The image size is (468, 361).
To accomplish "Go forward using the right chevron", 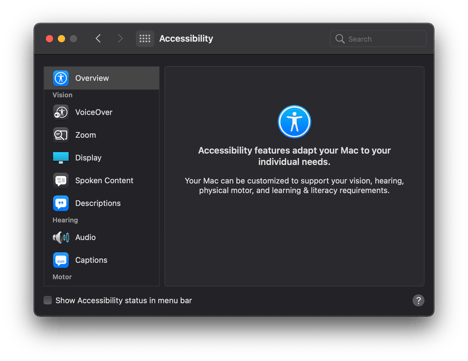I will point(120,39).
